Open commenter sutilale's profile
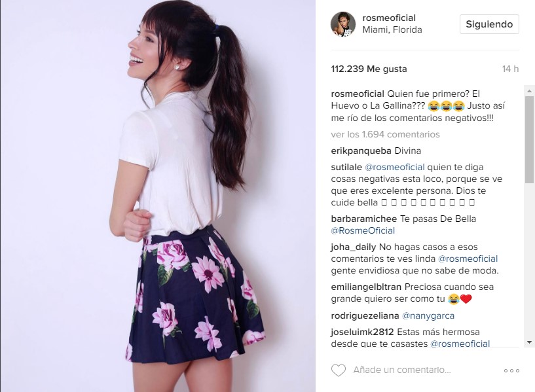 tap(346, 167)
